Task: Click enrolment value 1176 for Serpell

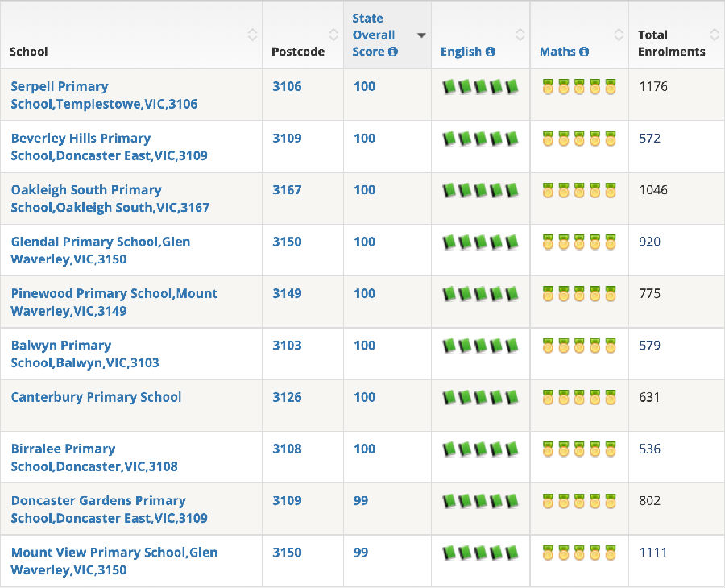Action: pyautogui.click(x=652, y=86)
